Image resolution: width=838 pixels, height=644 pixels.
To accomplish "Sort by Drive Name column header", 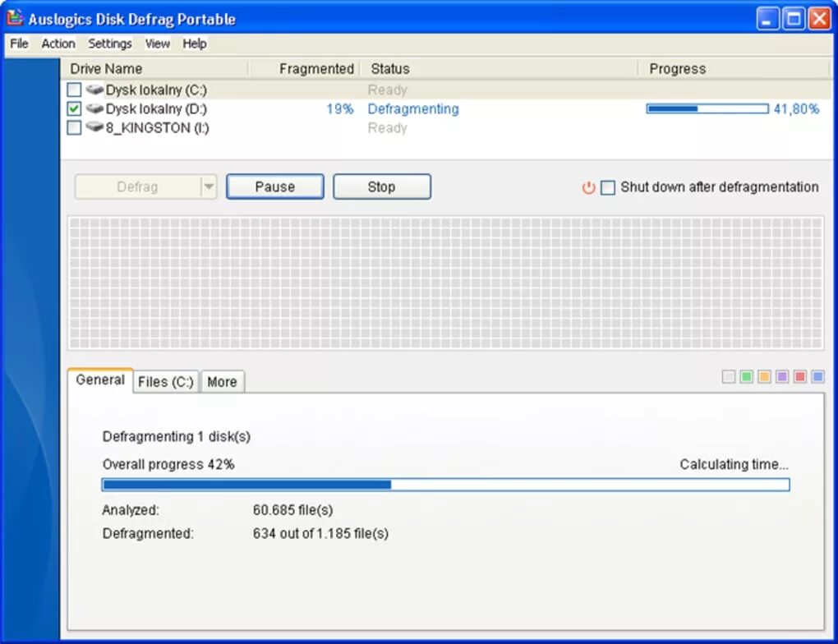I will tap(155, 68).
